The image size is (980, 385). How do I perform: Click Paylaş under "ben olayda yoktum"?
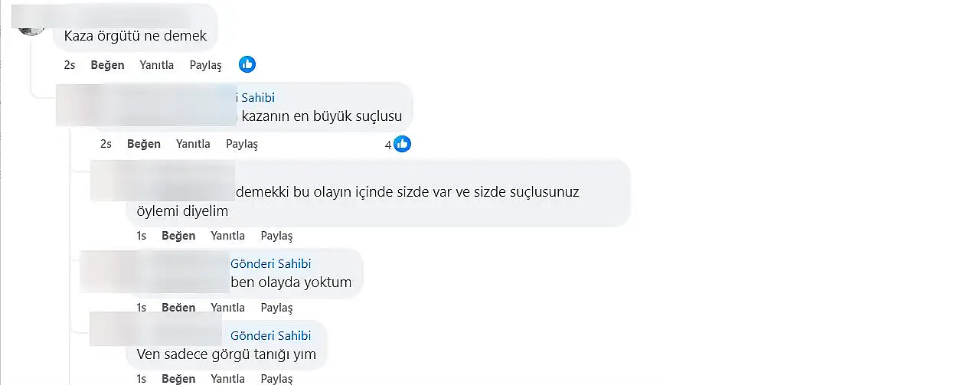pyautogui.click(x=277, y=308)
